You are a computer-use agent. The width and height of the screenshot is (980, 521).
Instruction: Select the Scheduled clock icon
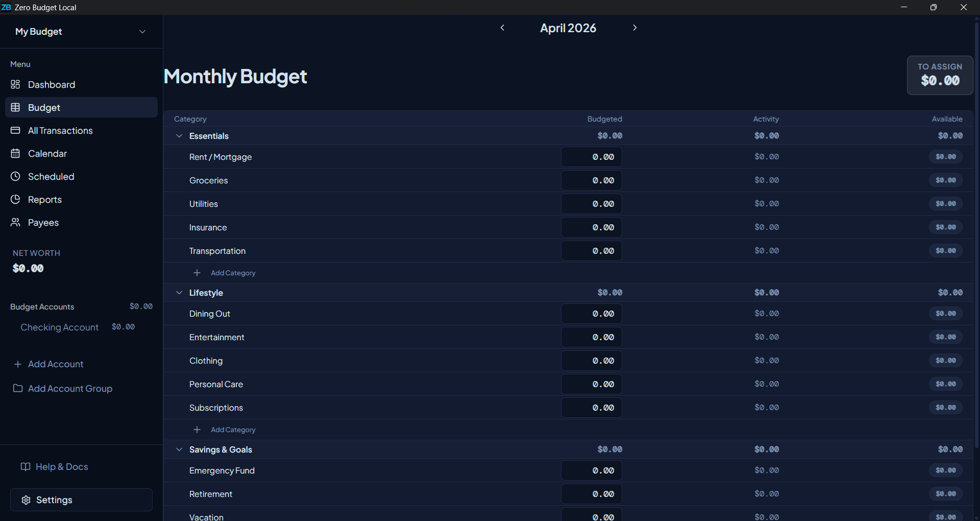pyautogui.click(x=16, y=176)
